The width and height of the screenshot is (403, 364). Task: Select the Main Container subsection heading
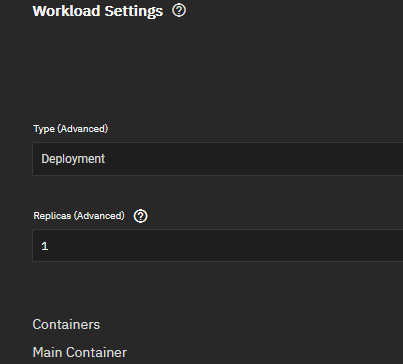point(80,352)
